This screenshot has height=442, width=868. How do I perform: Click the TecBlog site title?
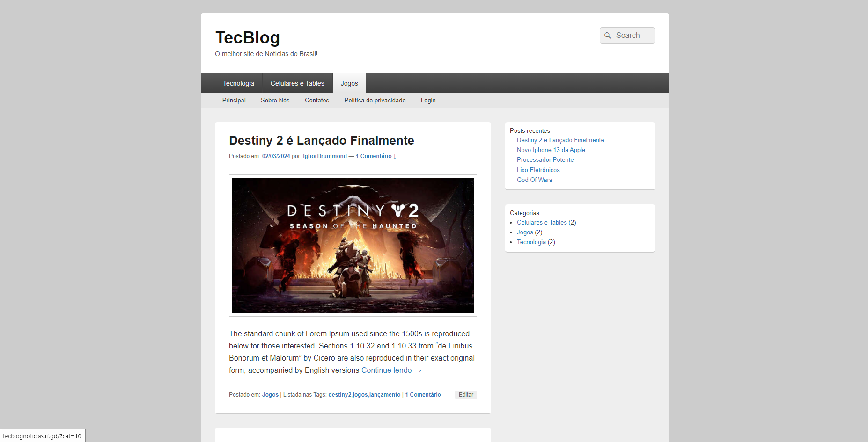pos(247,38)
